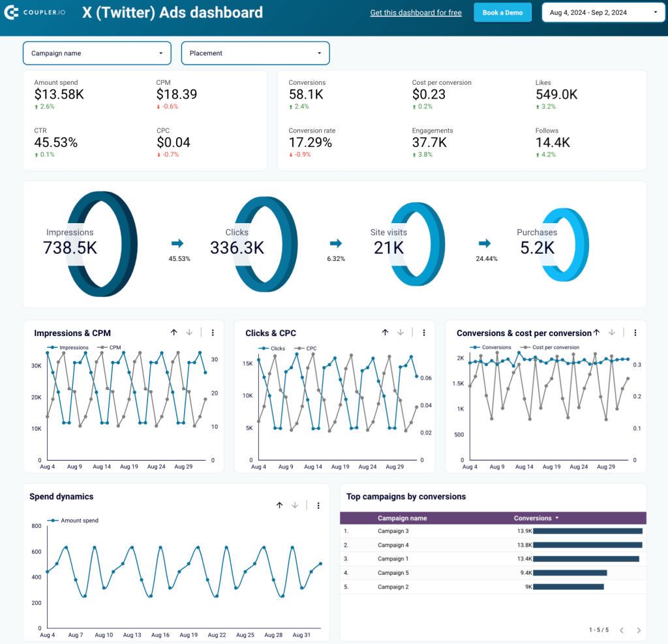Click previous page arrow in campaigns table
Viewport: 668px width, 644px height.
[x=622, y=630]
